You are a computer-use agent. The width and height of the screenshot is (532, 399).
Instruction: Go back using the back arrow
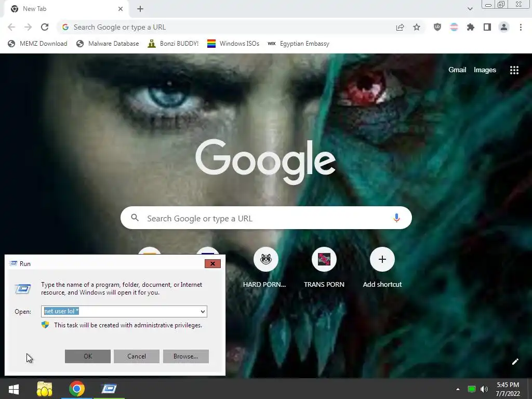(11, 27)
